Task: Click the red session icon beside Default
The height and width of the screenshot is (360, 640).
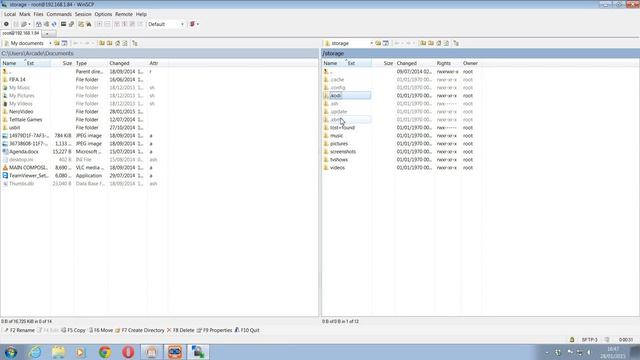Action: (x=192, y=24)
